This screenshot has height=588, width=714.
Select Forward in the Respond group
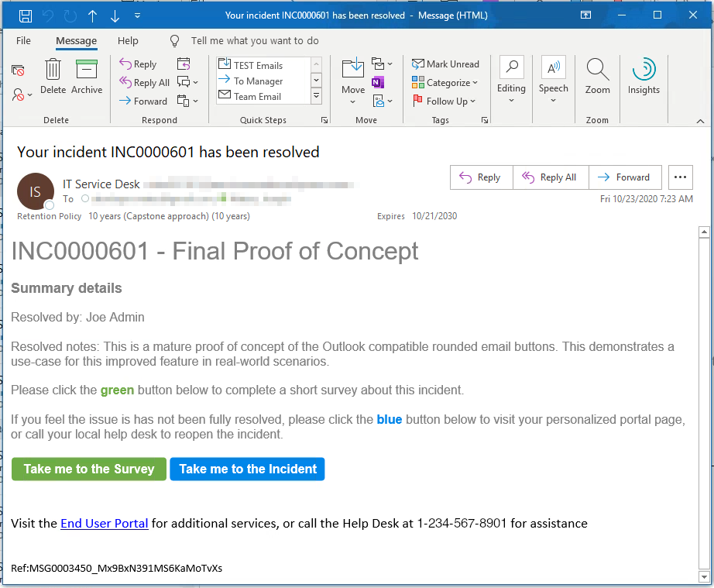tap(142, 101)
